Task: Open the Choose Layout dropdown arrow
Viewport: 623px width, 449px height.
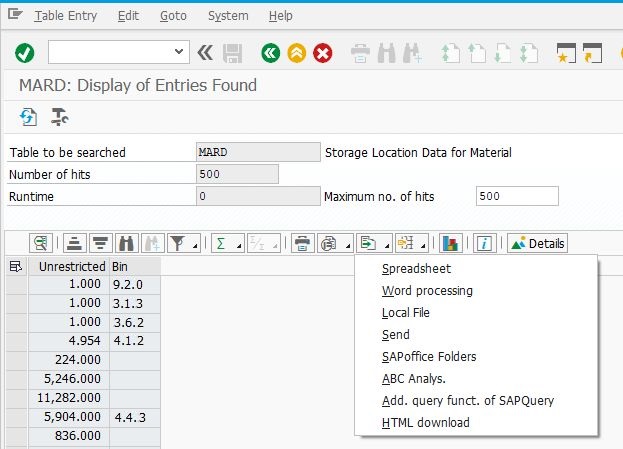Action: [x=423, y=246]
